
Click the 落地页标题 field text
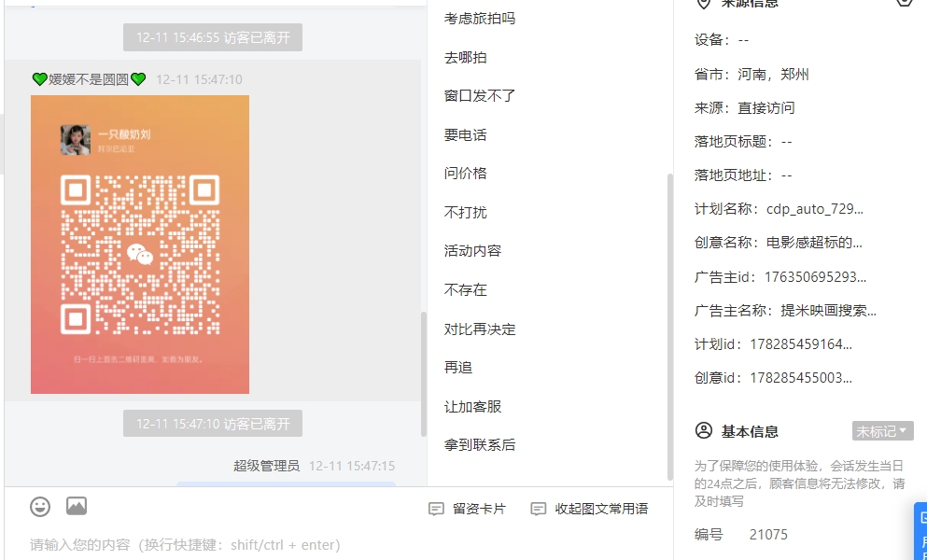click(743, 141)
